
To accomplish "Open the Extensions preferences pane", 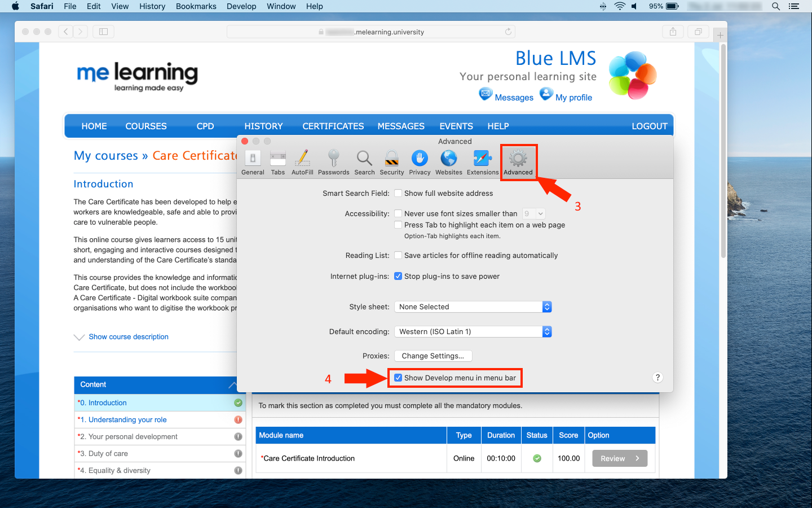I will pyautogui.click(x=483, y=163).
